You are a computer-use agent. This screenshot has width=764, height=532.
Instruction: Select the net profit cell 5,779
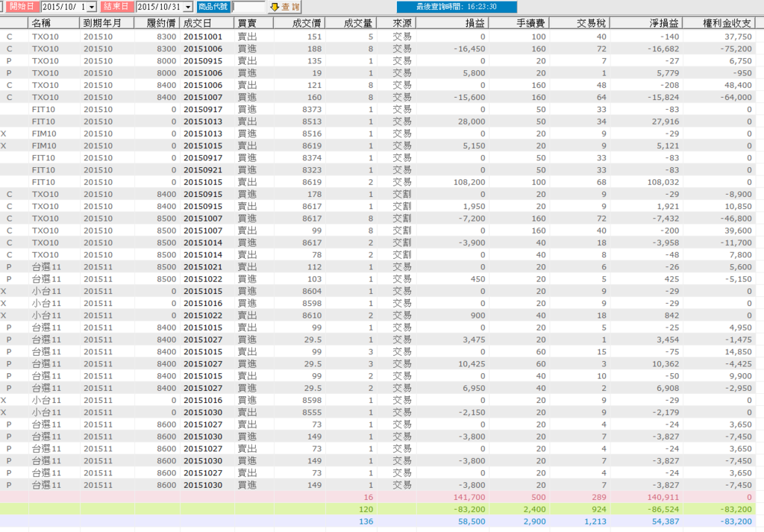pos(668,73)
